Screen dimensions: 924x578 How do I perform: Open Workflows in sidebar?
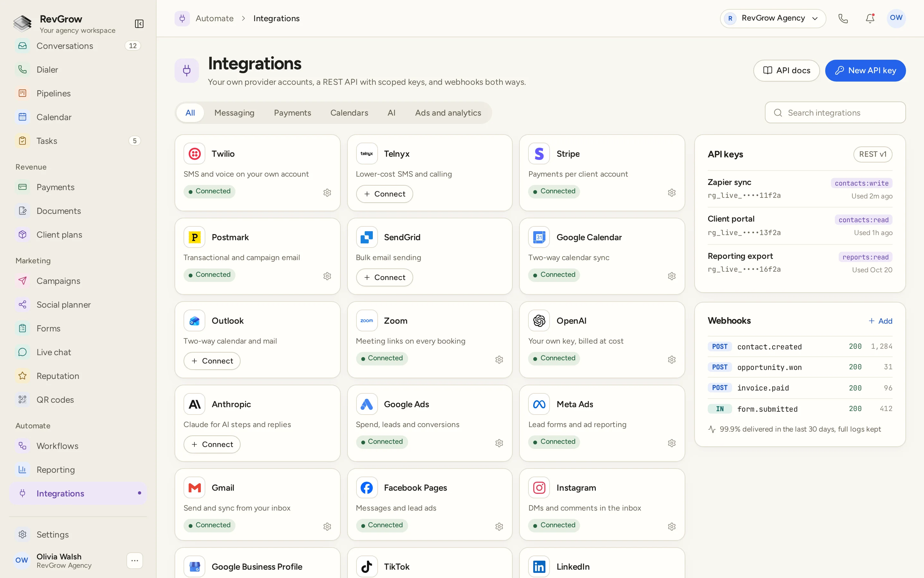click(78, 446)
